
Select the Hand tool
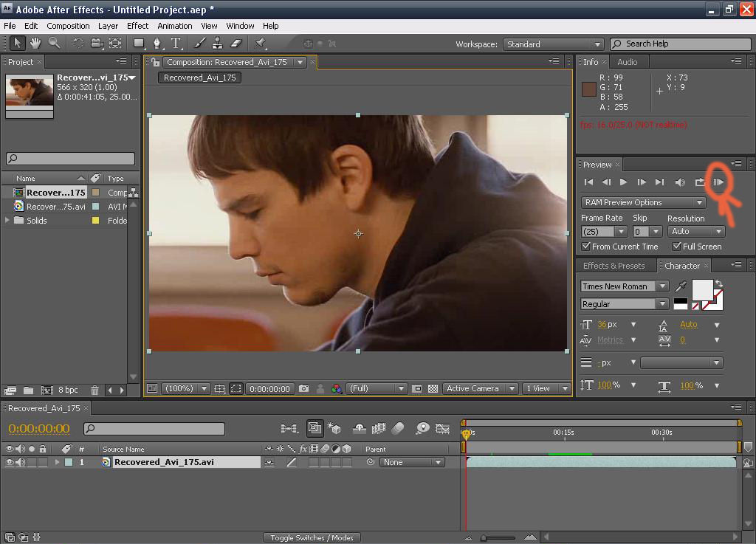[35, 44]
